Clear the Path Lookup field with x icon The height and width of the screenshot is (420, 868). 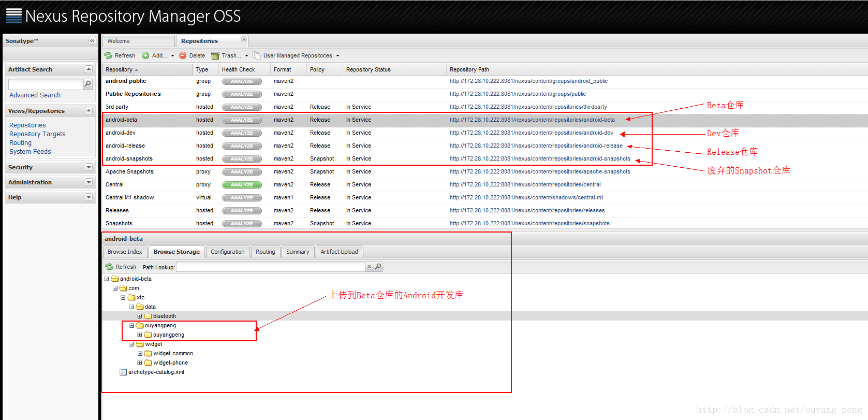[x=369, y=267]
